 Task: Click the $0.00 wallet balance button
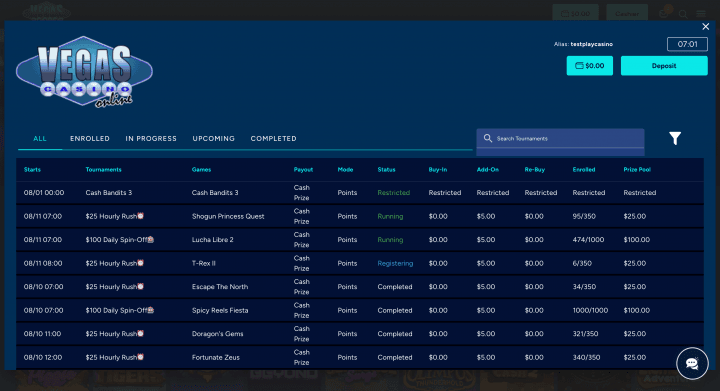(x=590, y=66)
